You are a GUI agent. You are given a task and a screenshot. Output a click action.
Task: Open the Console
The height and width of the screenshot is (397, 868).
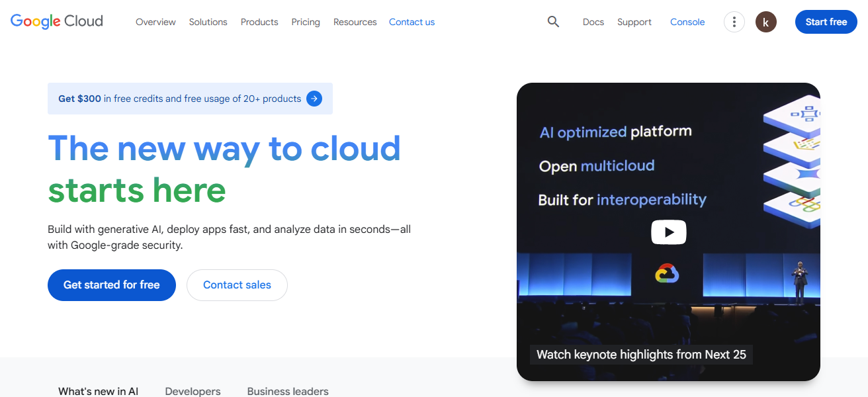coord(687,21)
